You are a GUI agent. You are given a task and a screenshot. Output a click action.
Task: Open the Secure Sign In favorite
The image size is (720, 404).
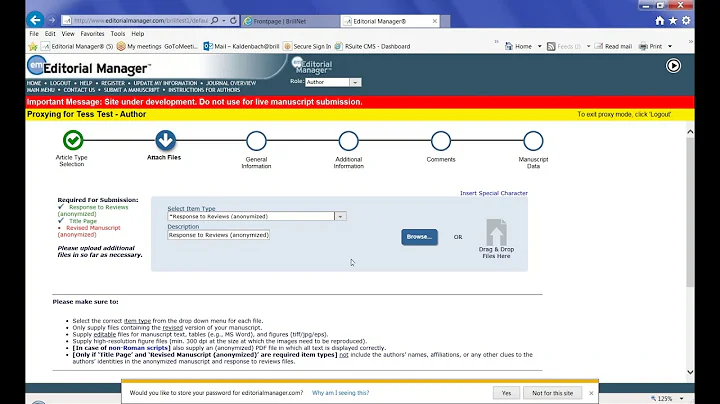click(307, 46)
